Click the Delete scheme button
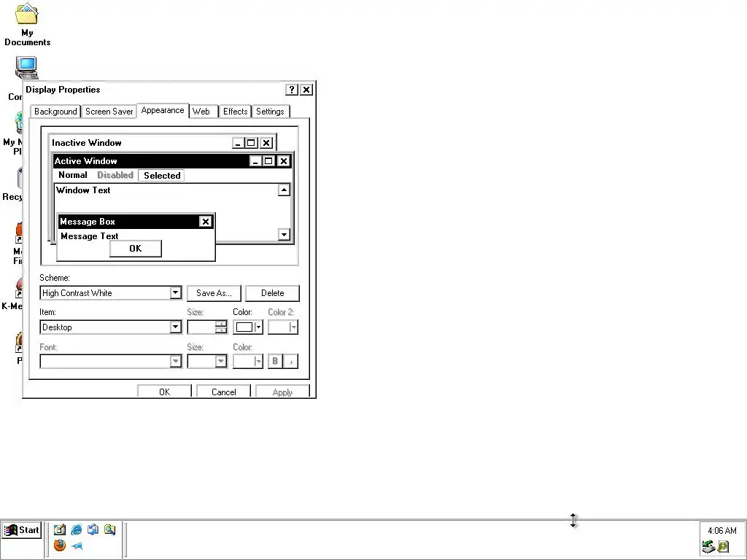 (x=273, y=293)
